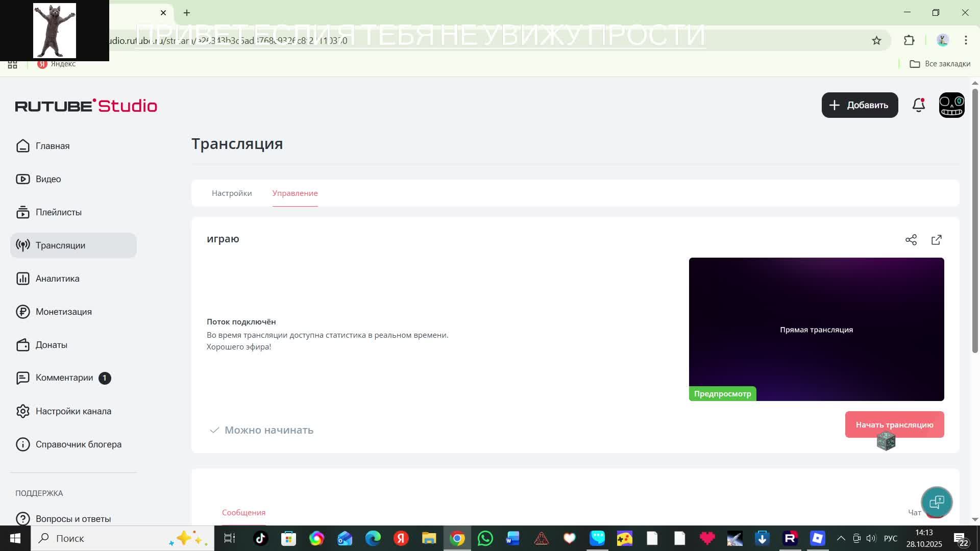Click the share icon for stream играю

pyautogui.click(x=911, y=240)
